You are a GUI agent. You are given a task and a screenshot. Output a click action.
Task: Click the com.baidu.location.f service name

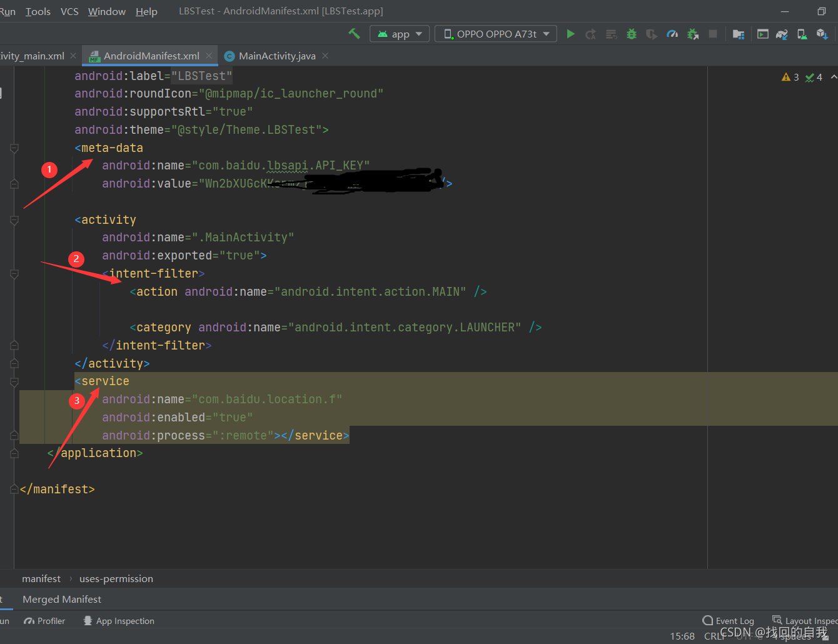click(x=267, y=400)
